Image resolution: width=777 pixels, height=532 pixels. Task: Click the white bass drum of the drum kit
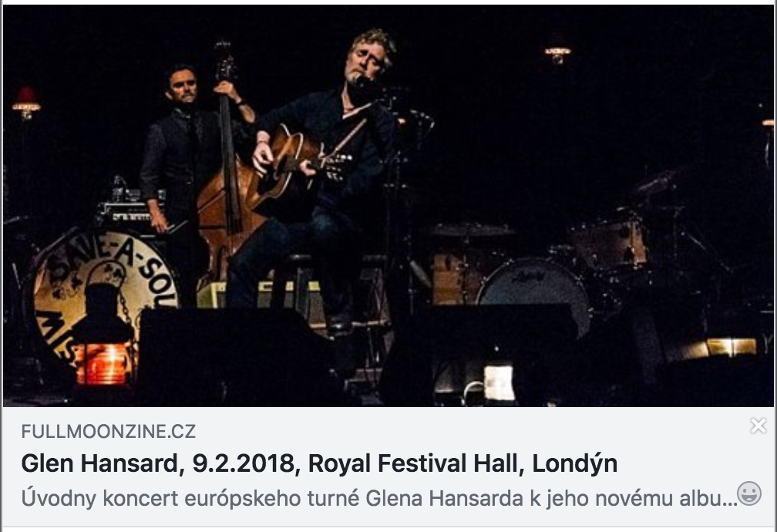535,291
